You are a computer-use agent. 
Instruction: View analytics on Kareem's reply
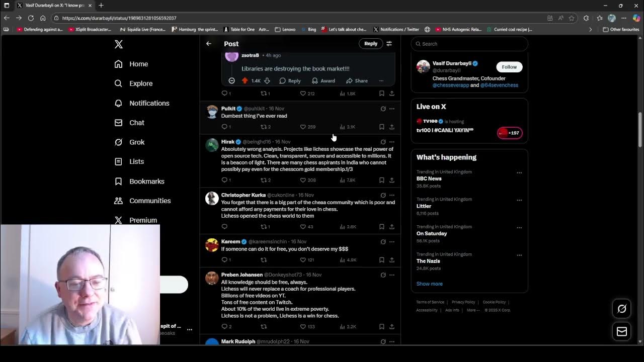click(348, 260)
